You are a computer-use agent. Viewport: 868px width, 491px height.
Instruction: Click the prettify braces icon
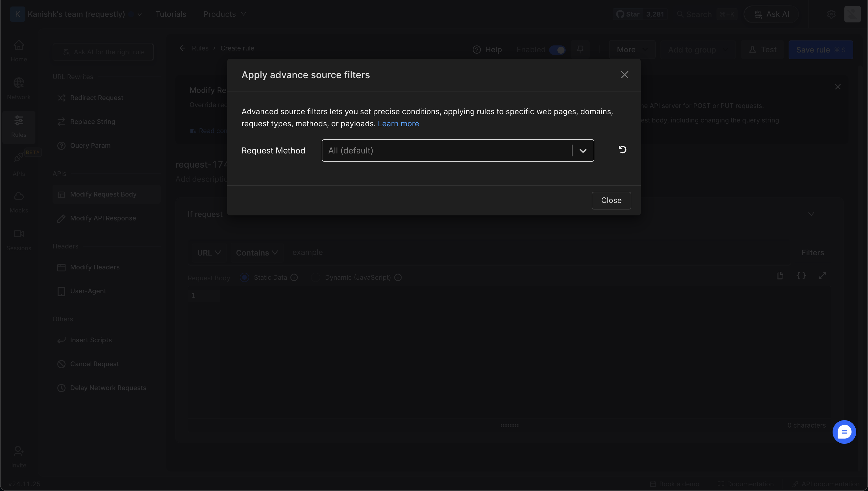(x=801, y=276)
